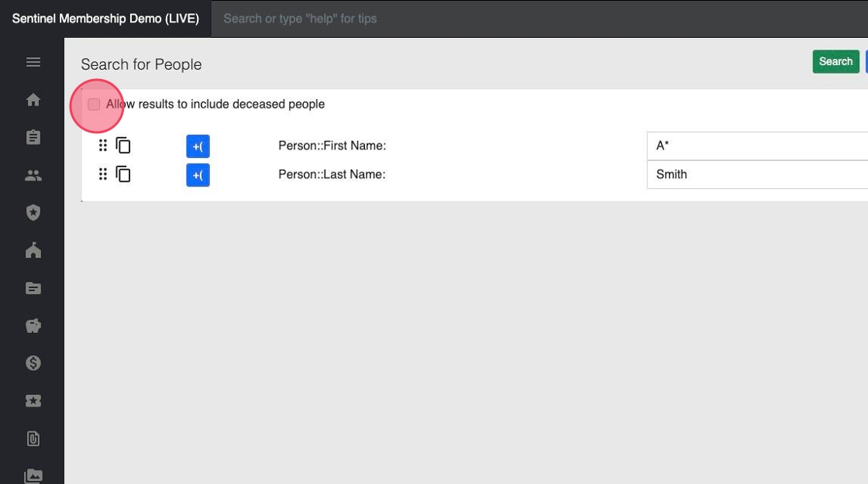Add parenthesis to the Last Name row
The width and height of the screenshot is (868, 484).
198,176
